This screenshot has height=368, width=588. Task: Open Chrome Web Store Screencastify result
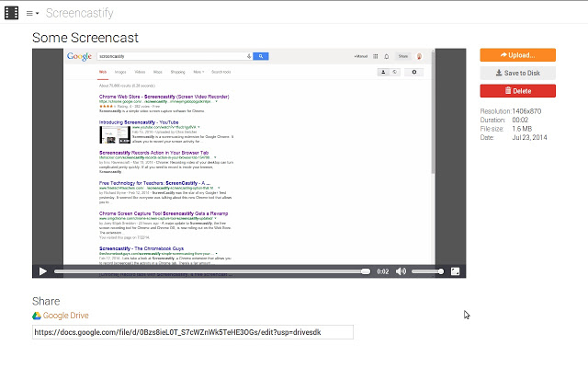tap(164, 97)
